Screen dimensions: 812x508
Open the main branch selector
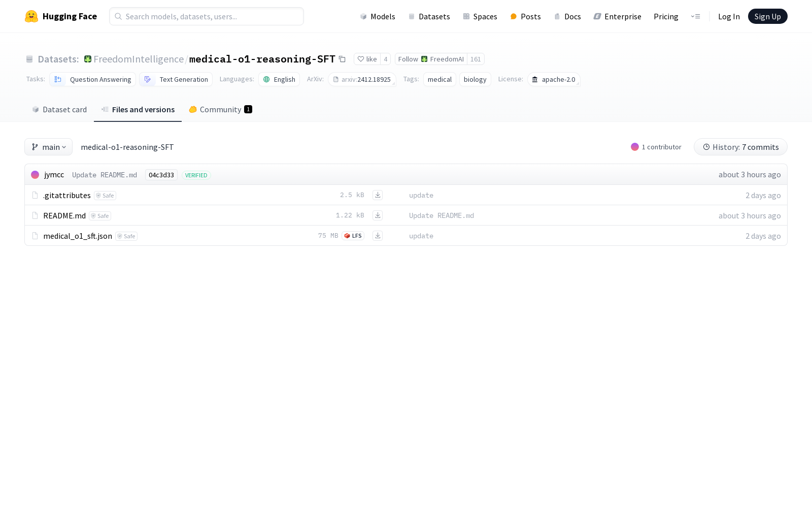(x=48, y=147)
